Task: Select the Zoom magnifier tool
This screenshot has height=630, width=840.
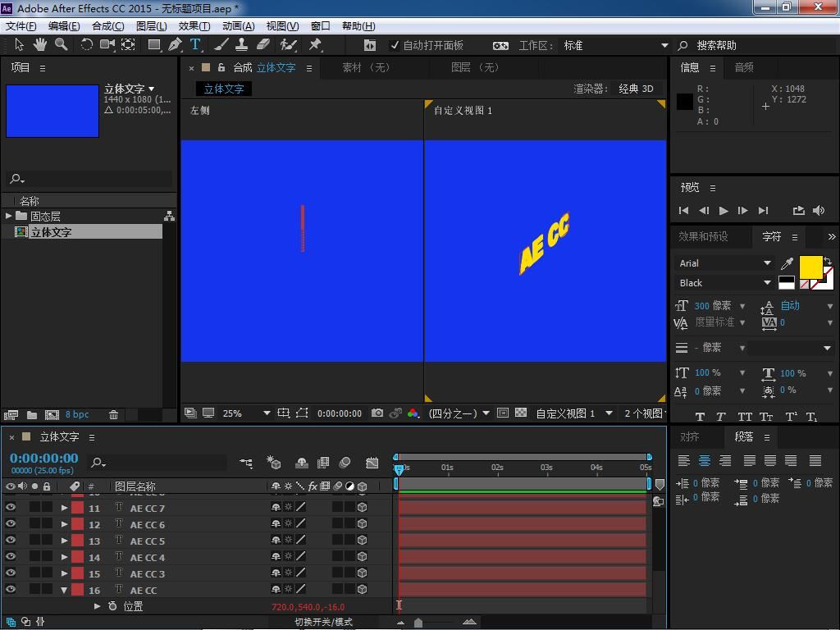Action: (x=61, y=45)
